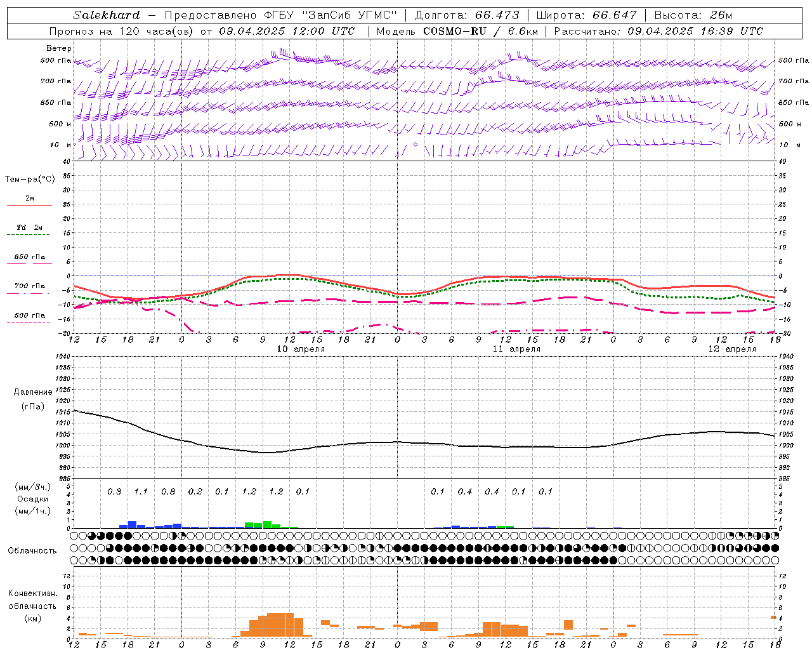Click the "Td 2м" dew point legend entry
This screenshot has height=650, width=812.
click(30, 227)
